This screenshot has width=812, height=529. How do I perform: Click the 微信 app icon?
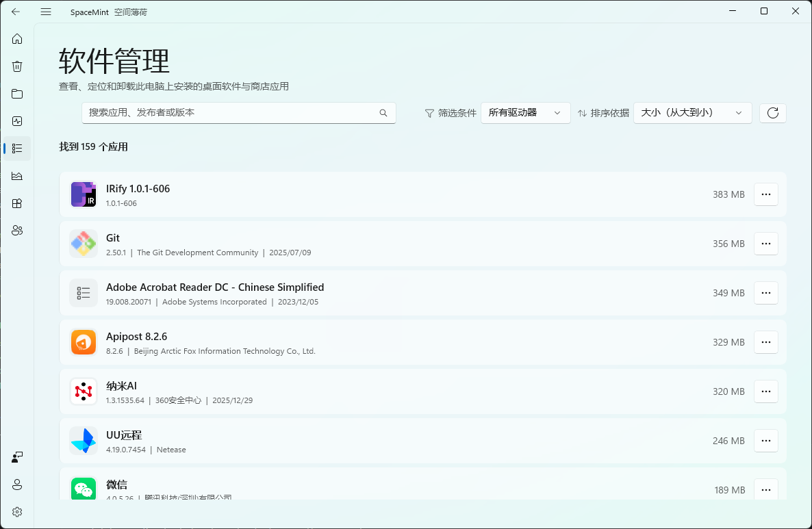(x=84, y=488)
